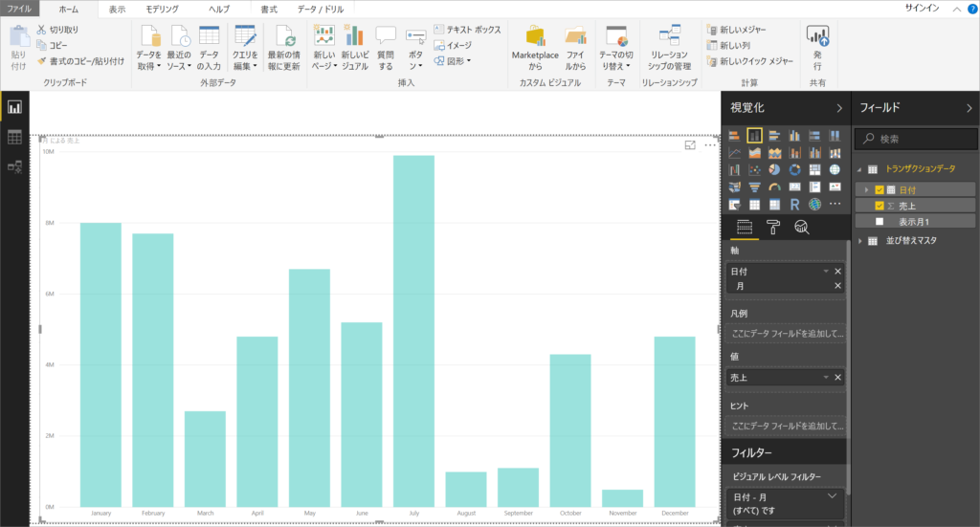Switch to Relationships view in left sidebar

pos(14,166)
